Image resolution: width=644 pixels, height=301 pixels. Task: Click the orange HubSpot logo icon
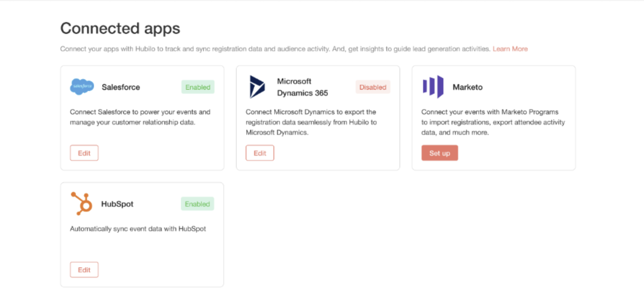click(x=82, y=203)
